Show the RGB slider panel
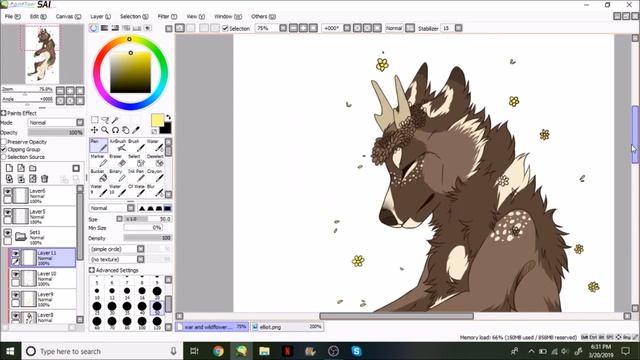 (104, 28)
